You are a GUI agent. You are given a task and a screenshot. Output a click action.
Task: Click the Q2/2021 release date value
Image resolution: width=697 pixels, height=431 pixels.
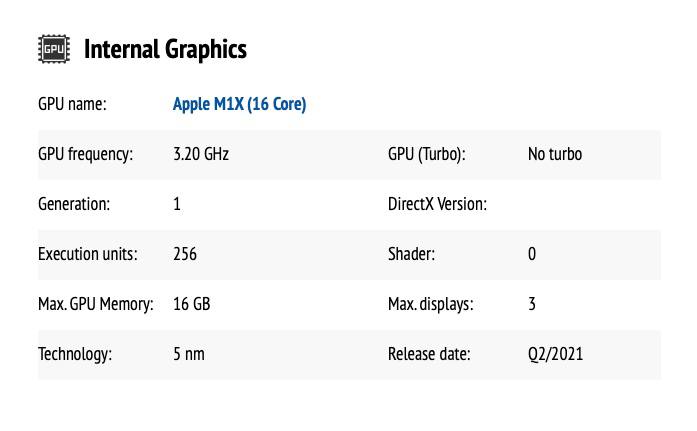(x=555, y=355)
